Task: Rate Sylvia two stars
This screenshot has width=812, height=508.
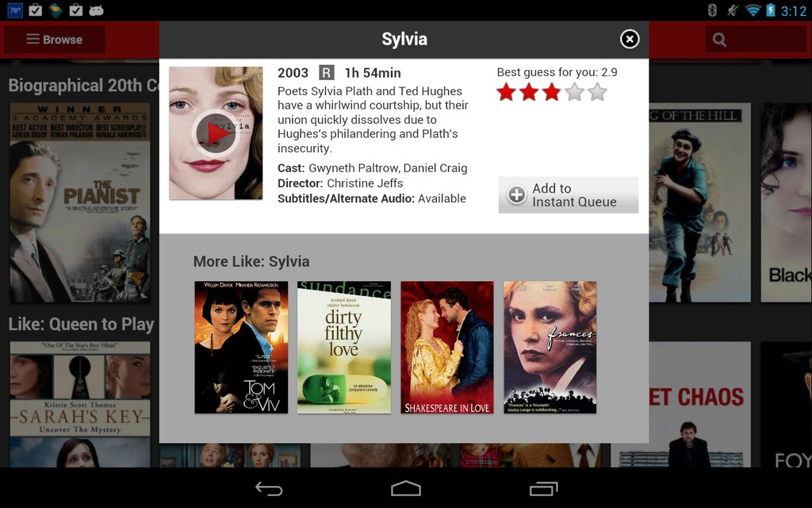Action: pos(529,92)
